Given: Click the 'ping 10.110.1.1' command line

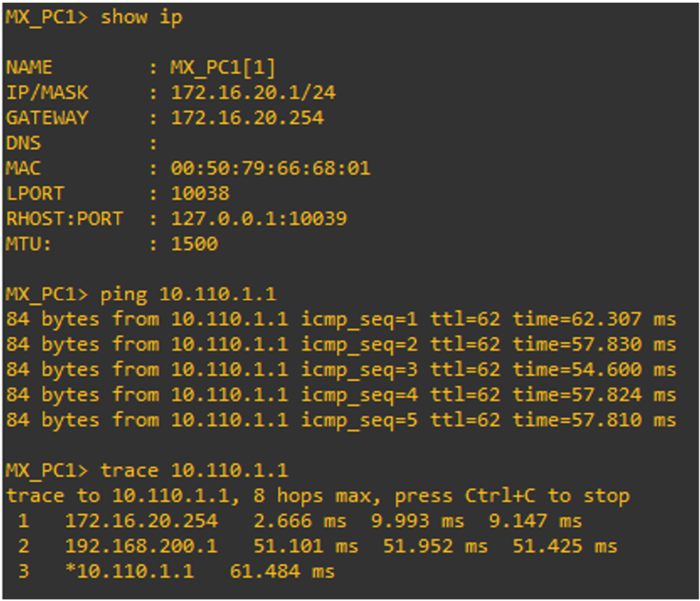Looking at the screenshot, I should [188, 295].
